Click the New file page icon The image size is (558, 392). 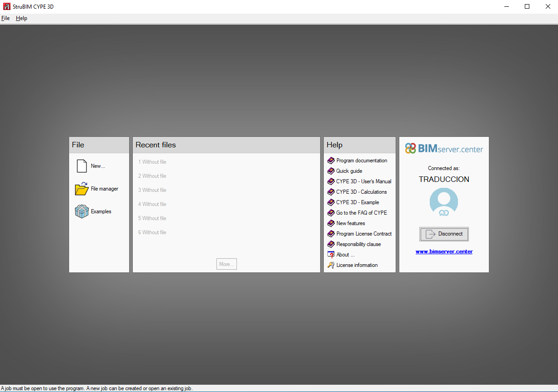(x=81, y=166)
